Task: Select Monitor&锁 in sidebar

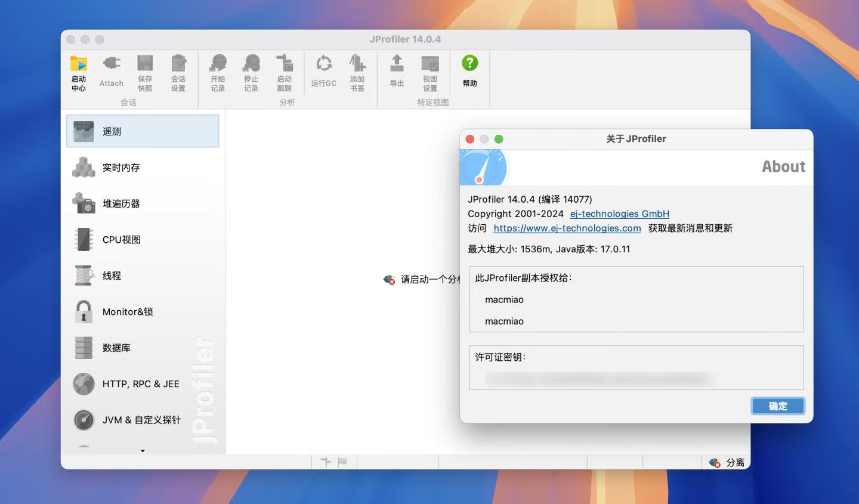Action: pyautogui.click(x=143, y=312)
